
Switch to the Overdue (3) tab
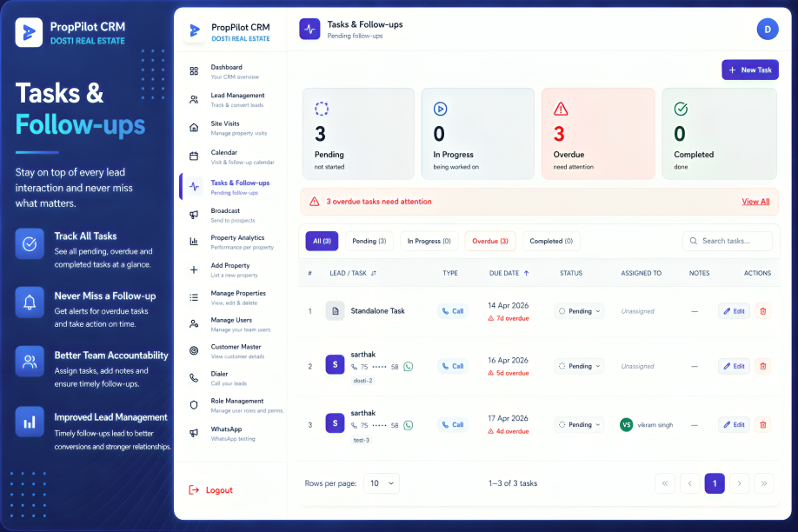(x=490, y=241)
